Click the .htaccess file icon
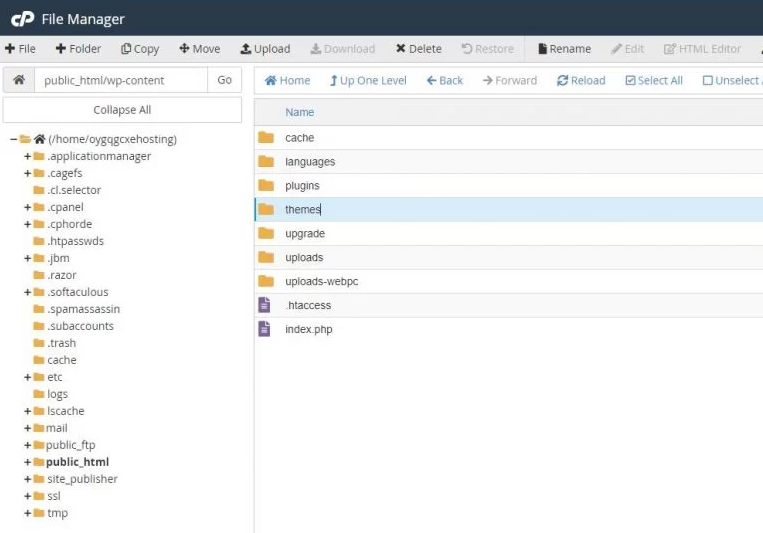This screenshot has width=763, height=533. [x=264, y=305]
